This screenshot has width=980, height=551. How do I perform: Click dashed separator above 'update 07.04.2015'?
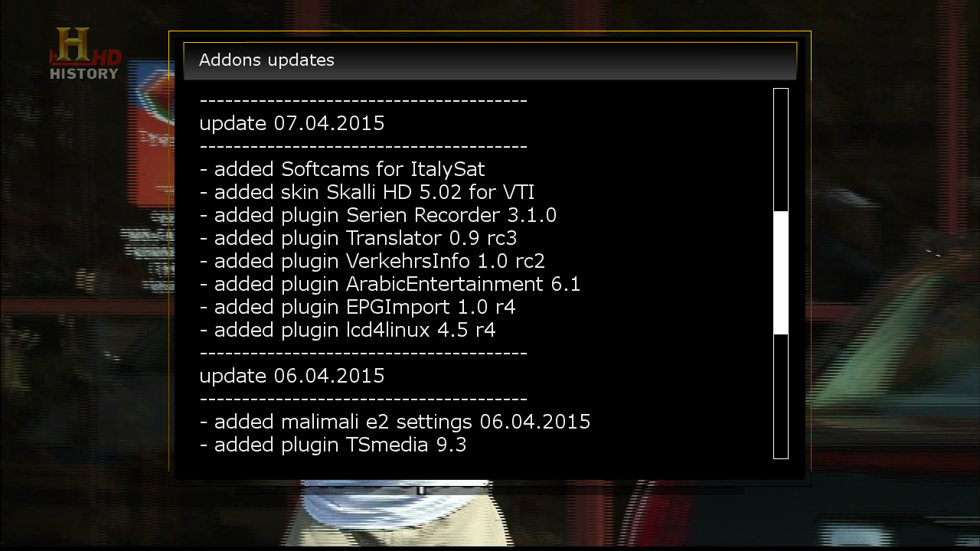364,100
